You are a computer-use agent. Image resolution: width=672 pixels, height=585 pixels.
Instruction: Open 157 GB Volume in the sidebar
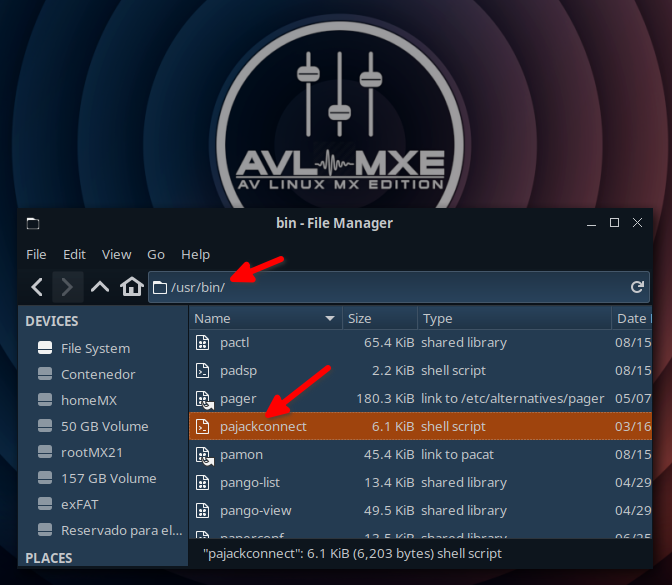click(108, 478)
